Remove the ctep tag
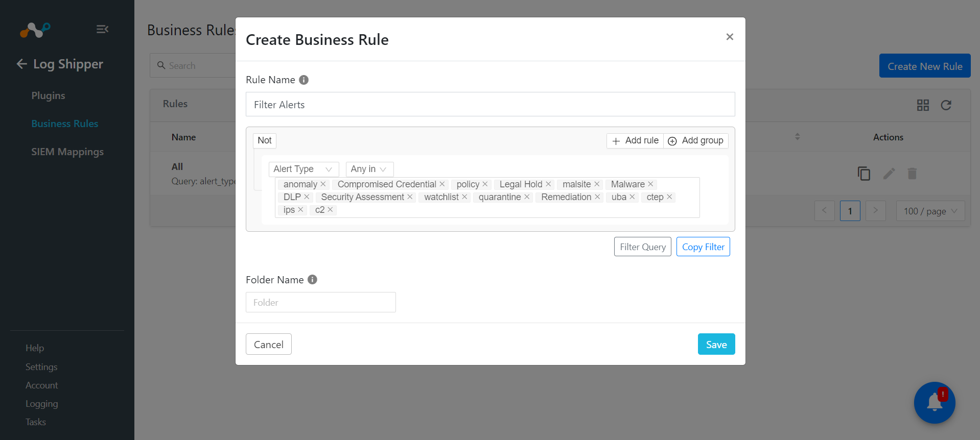 coord(669,197)
